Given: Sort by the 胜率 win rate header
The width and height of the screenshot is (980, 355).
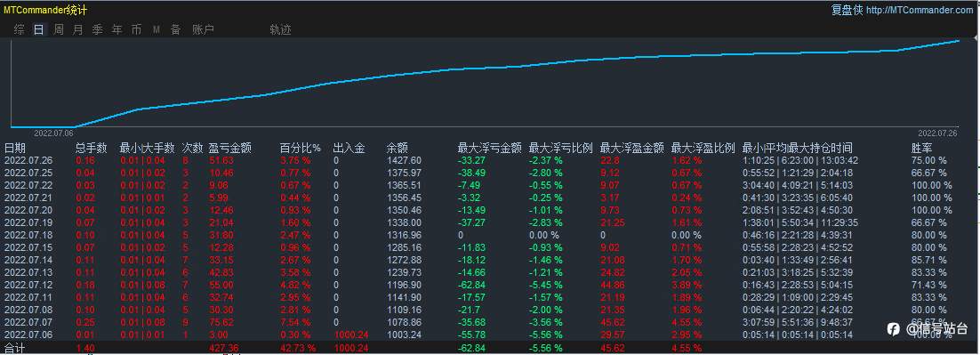Looking at the screenshot, I should pyautogui.click(x=922, y=148).
